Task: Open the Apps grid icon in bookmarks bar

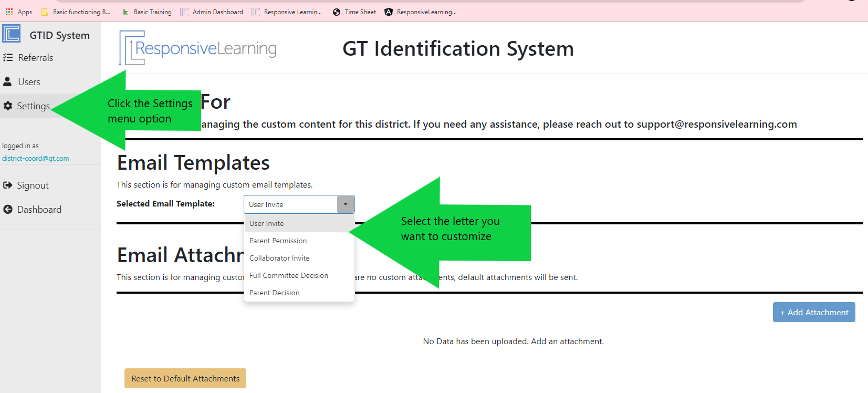Action: point(9,12)
